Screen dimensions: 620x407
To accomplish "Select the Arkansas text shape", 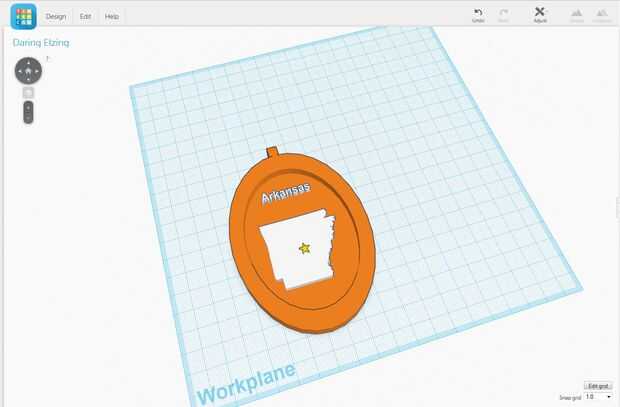I will tap(286, 193).
